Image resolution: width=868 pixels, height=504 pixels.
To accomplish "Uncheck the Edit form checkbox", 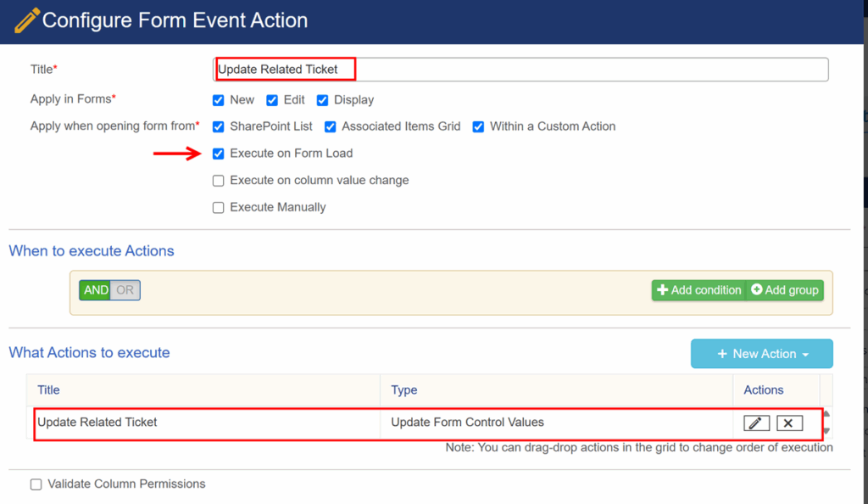I will coord(272,100).
